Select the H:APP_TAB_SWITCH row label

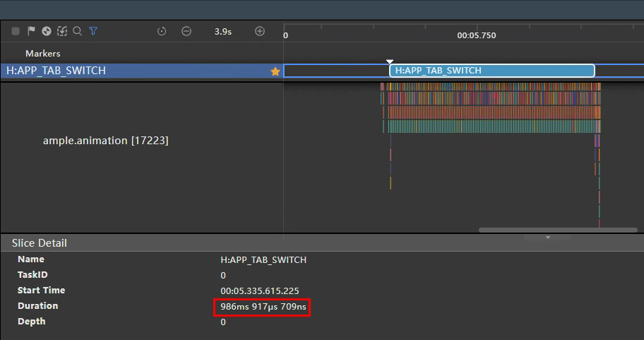(x=56, y=71)
